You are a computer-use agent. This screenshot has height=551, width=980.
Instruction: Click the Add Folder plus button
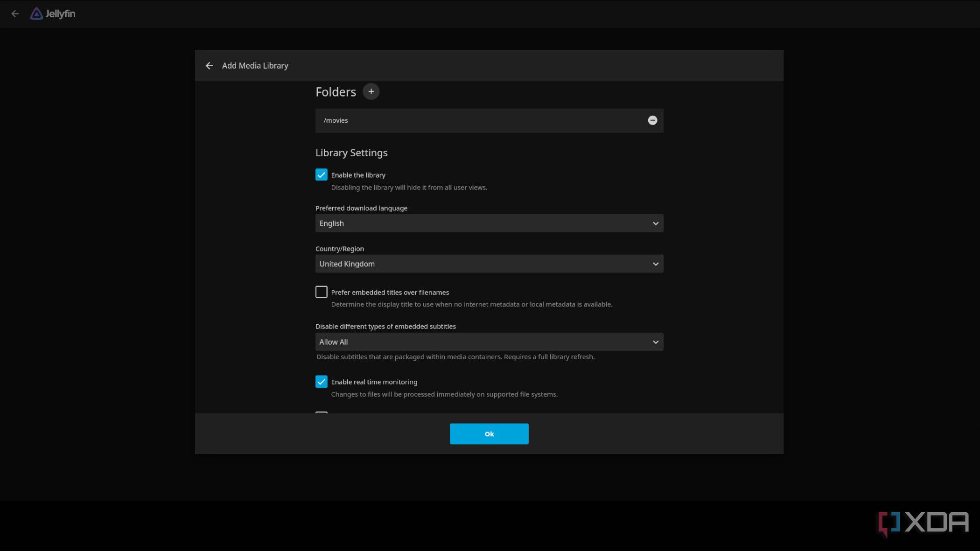[371, 91]
